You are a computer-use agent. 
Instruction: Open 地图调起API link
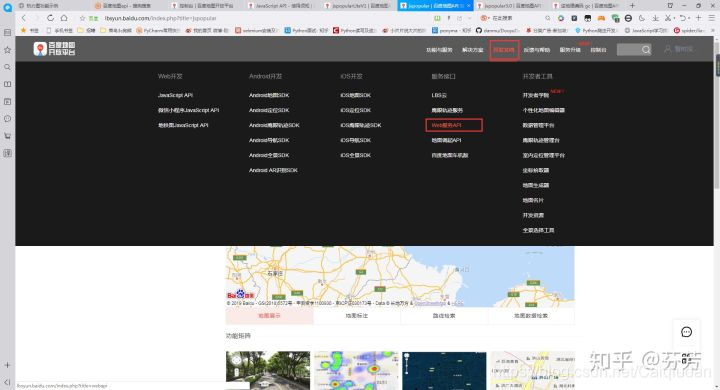446,140
